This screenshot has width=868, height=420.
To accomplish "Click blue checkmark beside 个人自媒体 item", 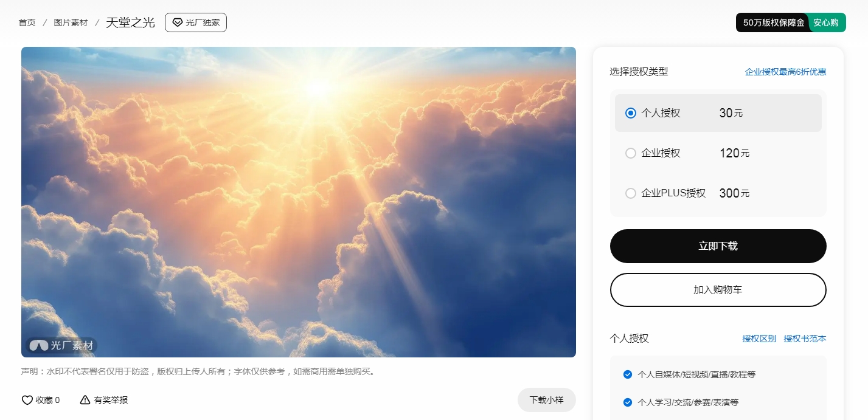I will pos(628,374).
